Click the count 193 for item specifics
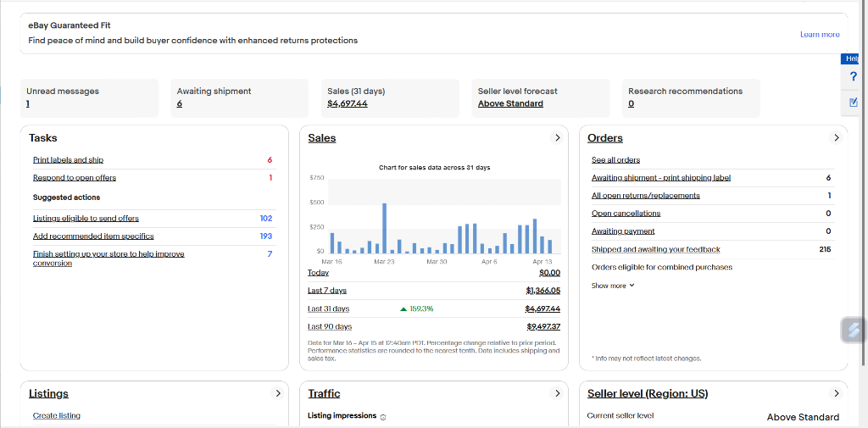868x428 pixels. tap(266, 236)
